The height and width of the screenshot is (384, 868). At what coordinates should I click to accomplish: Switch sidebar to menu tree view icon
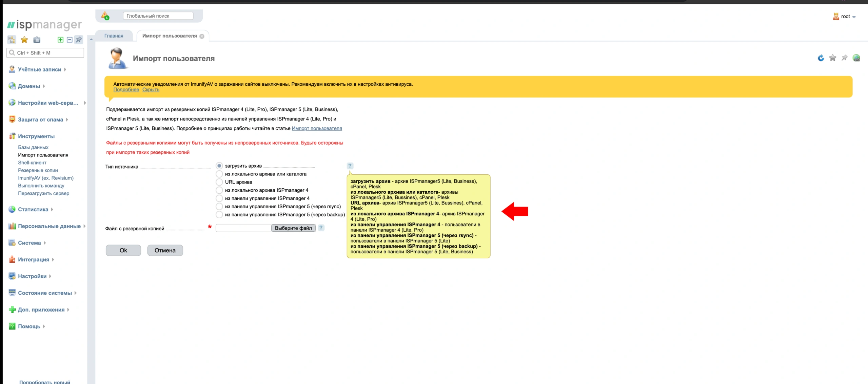[x=12, y=40]
